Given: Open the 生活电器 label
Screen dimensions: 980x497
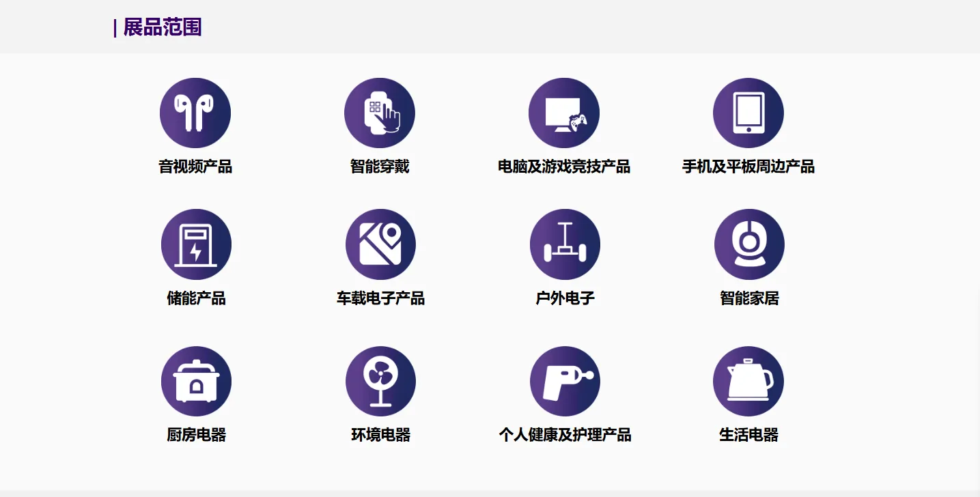Looking at the screenshot, I should 748,435.
